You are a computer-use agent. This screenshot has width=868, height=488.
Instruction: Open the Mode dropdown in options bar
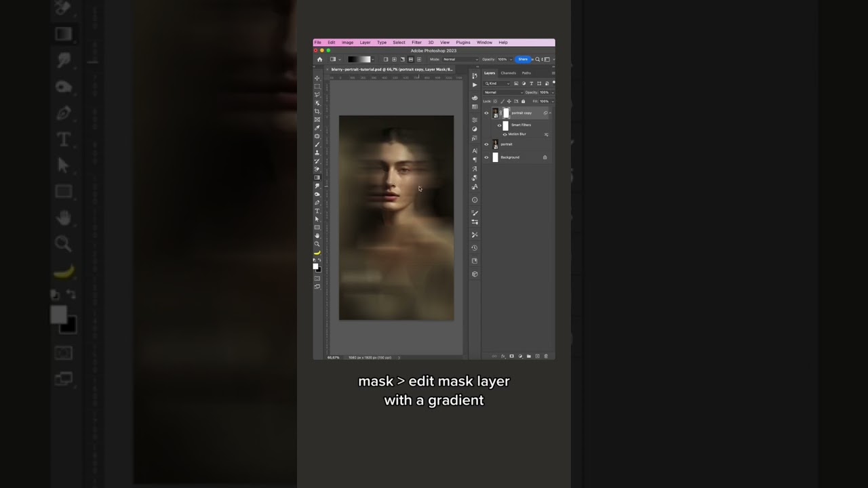coord(460,60)
